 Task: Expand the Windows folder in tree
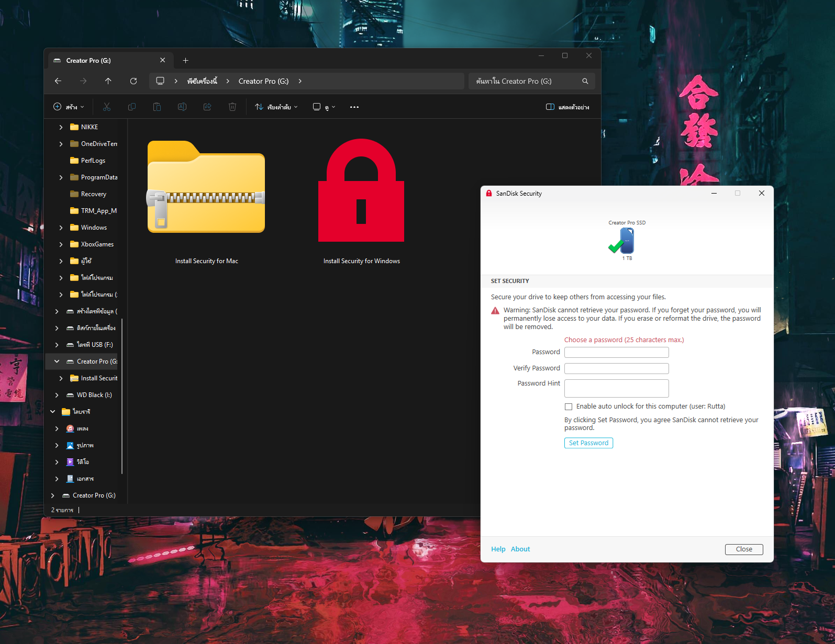61,228
